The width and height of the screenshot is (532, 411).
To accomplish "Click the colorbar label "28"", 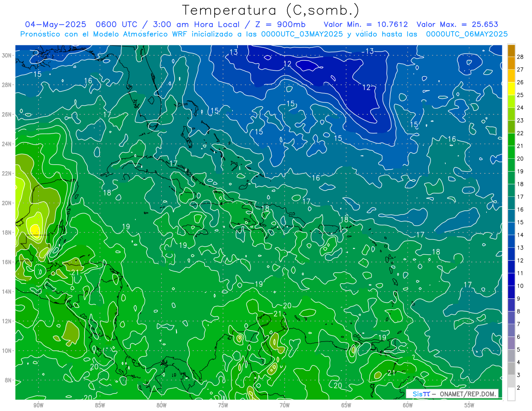I will [520, 56].
